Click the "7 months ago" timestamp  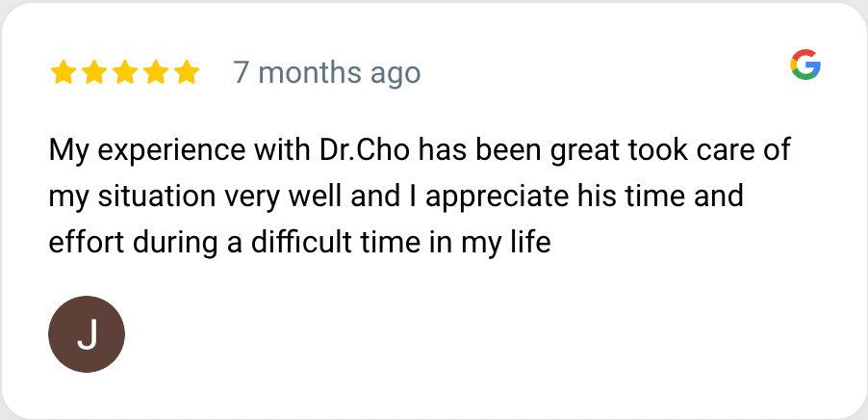click(x=326, y=72)
